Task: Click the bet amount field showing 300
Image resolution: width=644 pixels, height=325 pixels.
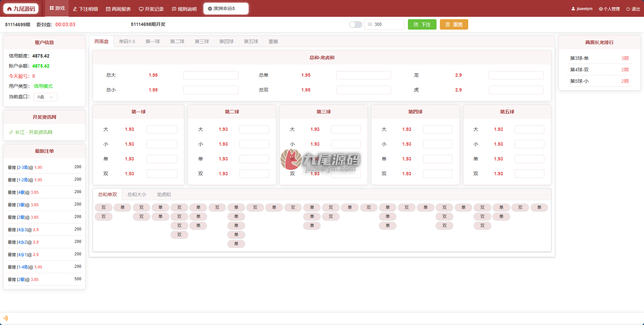Action: 384,25
